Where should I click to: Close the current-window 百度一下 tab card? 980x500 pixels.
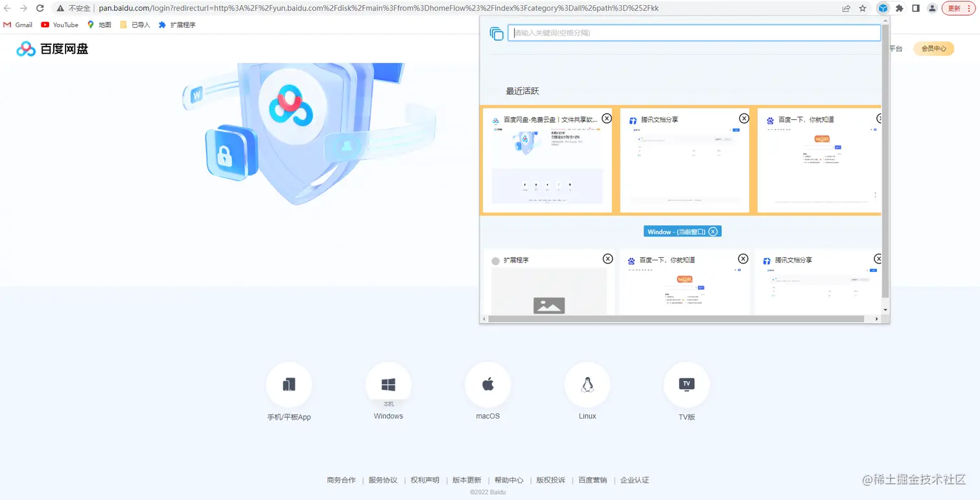(743, 258)
